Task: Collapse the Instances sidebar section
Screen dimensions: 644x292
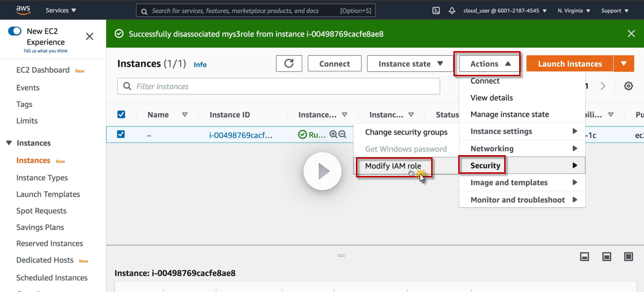Action: [9, 143]
